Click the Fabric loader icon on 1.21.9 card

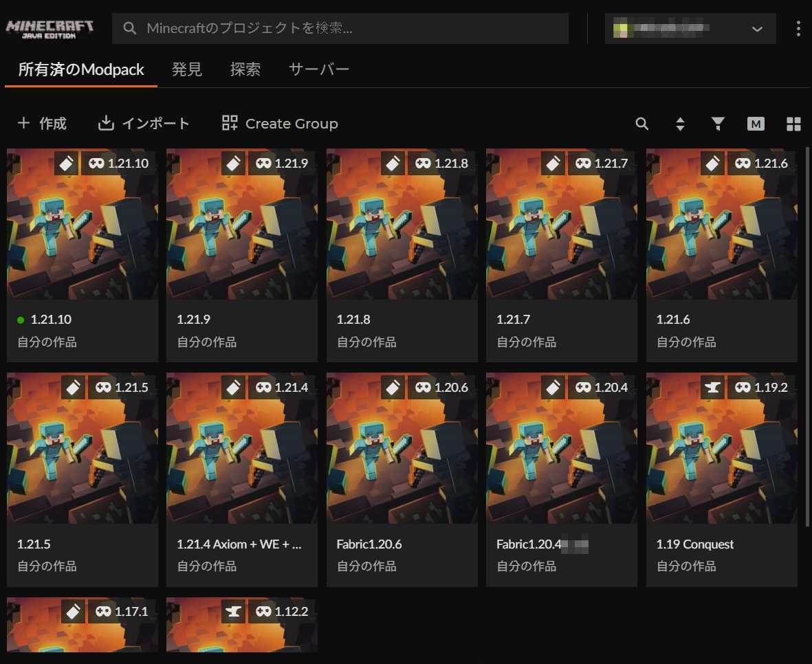point(234,164)
